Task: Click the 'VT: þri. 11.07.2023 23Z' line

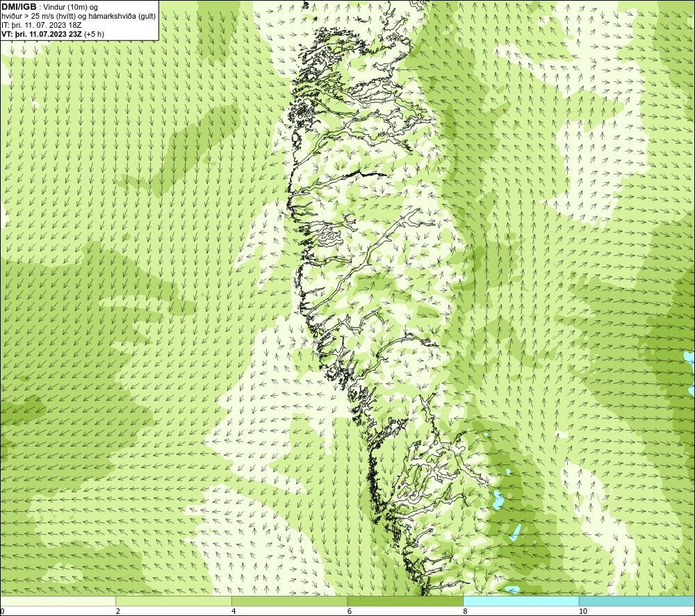Action: (x=41, y=34)
